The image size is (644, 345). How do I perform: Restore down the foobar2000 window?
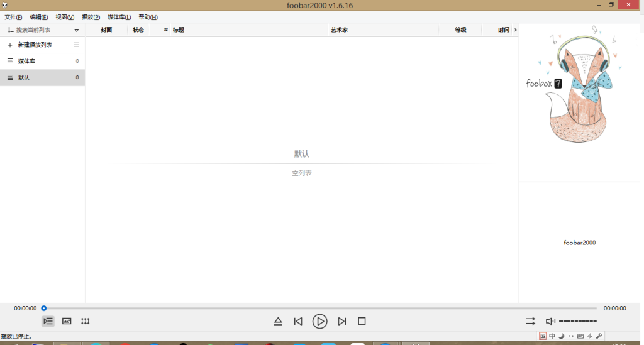click(x=611, y=5)
